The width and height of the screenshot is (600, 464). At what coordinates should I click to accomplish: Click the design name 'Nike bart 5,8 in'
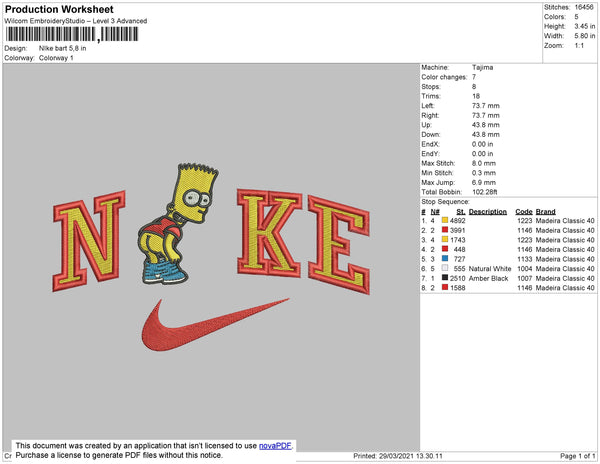pos(62,48)
